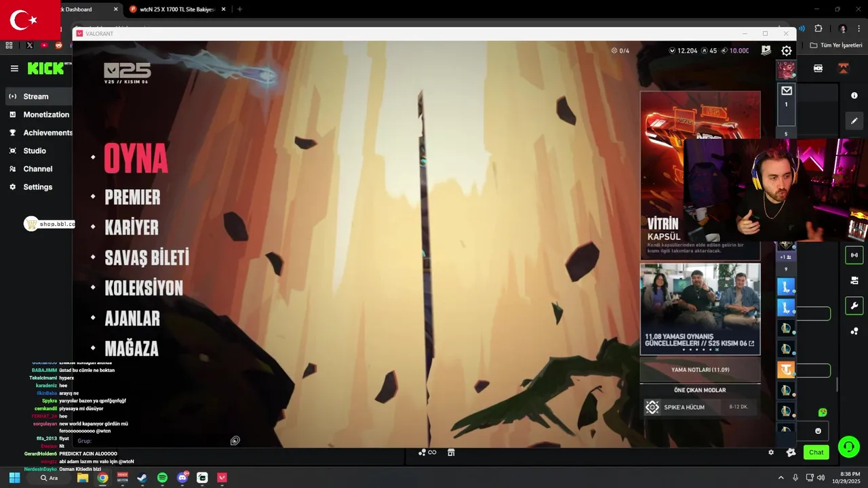
Task: Click the three-dots cluster icon on right rail
Action: [854, 331]
